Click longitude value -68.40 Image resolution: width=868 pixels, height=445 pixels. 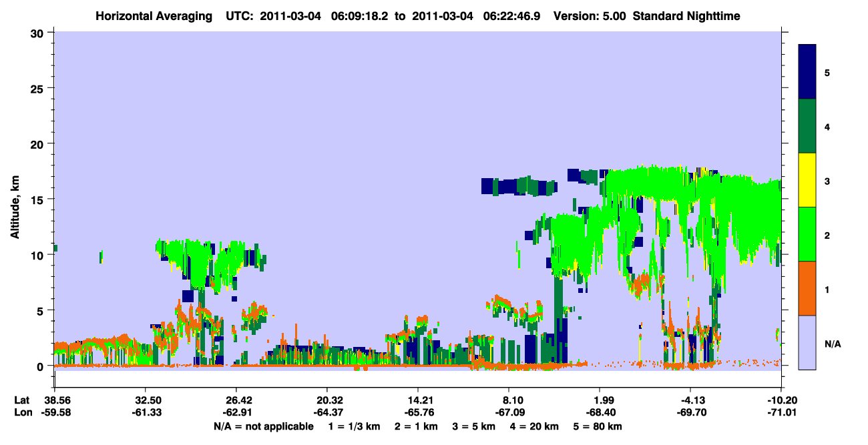(600, 412)
